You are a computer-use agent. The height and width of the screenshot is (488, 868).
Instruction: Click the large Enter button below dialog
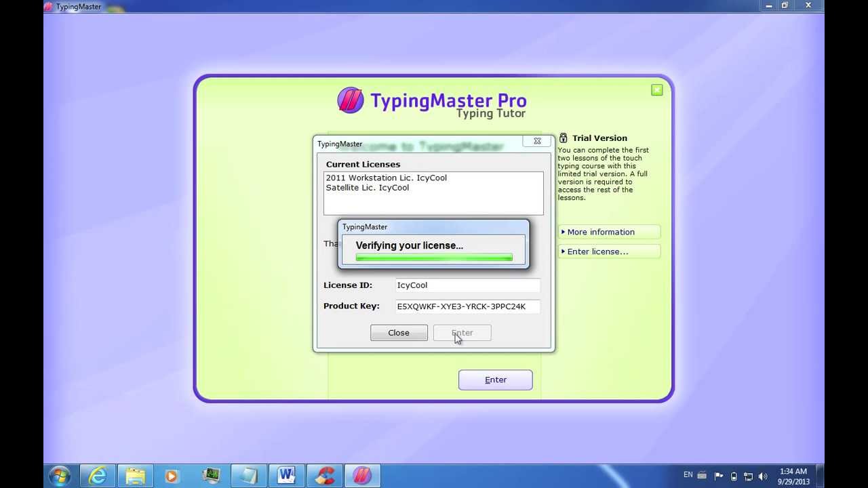tap(496, 380)
